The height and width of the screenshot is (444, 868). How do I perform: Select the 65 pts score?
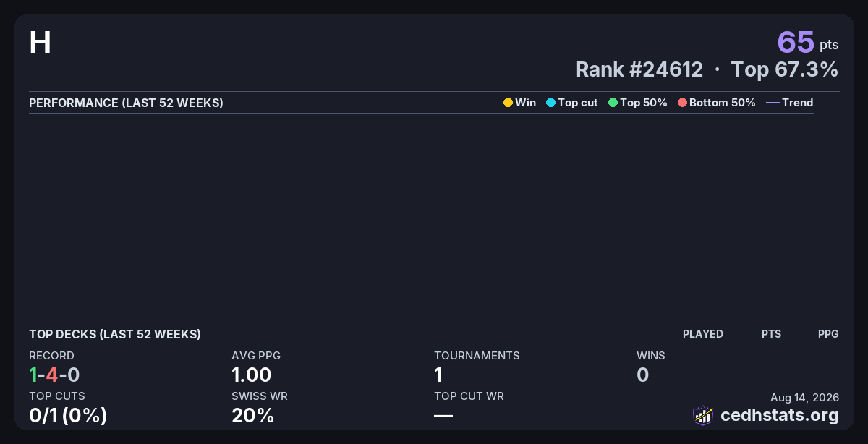coord(808,43)
